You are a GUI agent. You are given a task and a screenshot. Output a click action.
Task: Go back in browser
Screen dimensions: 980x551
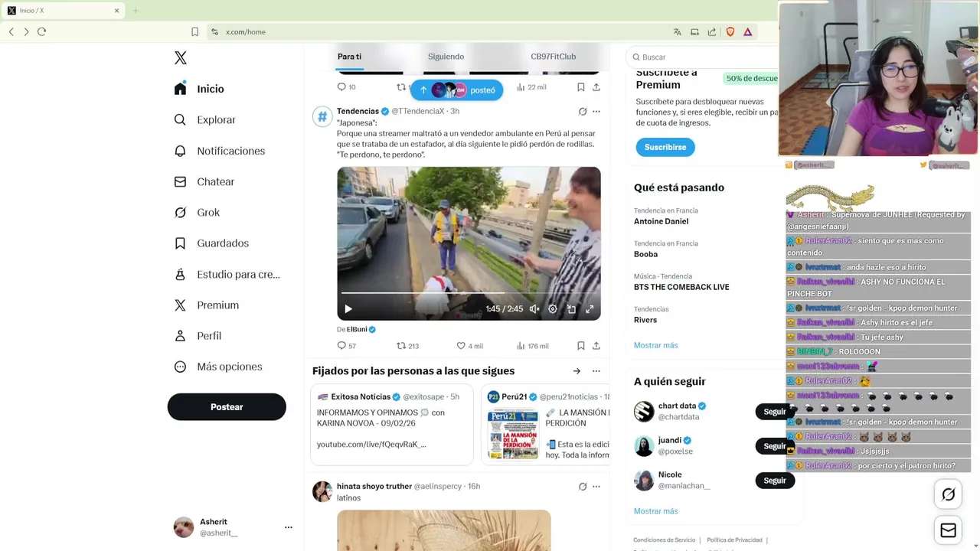tap(11, 32)
